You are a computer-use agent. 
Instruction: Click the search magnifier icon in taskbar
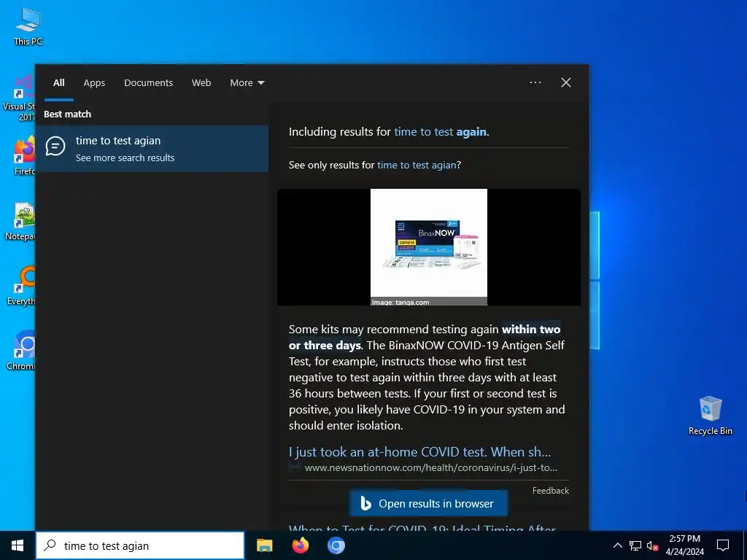50,545
